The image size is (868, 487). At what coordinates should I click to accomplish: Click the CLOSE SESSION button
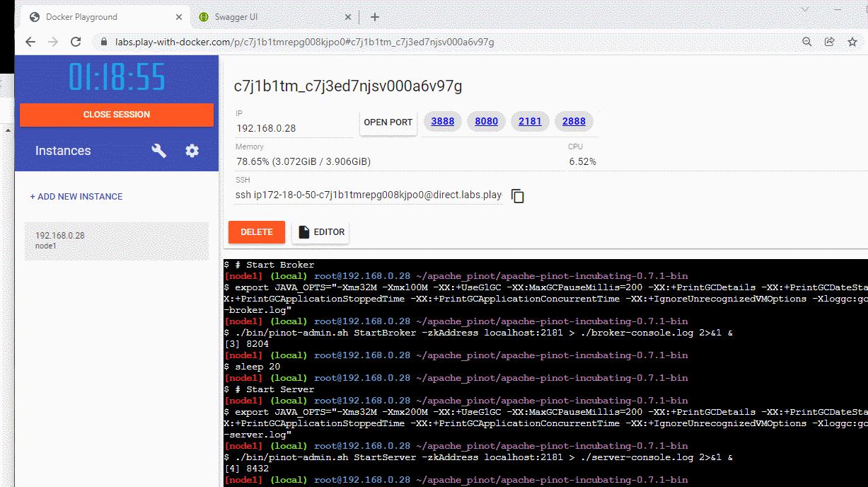[116, 114]
